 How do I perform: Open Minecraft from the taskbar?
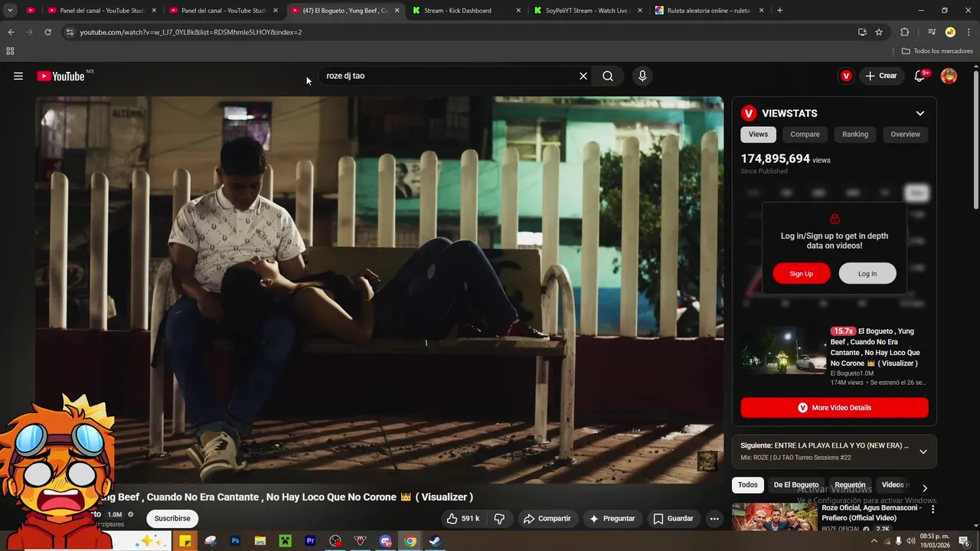[x=285, y=541]
